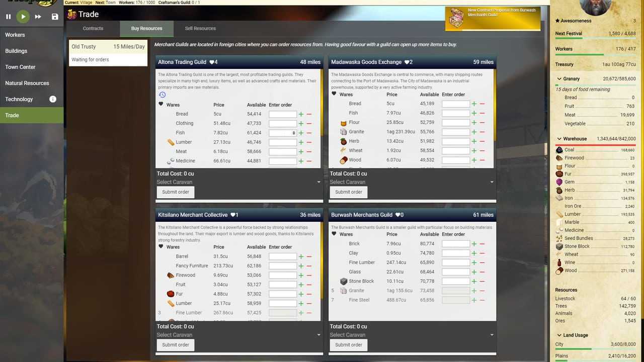Pause the game
The width and height of the screenshot is (644, 362).
[x=8, y=17]
